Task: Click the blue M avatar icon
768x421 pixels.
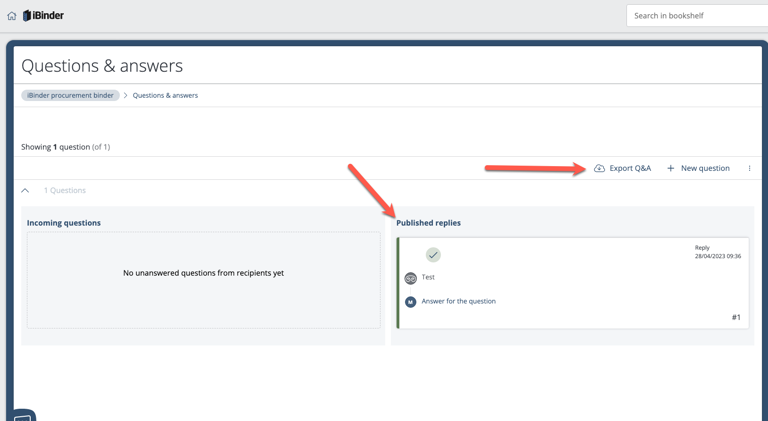Action: pos(410,301)
